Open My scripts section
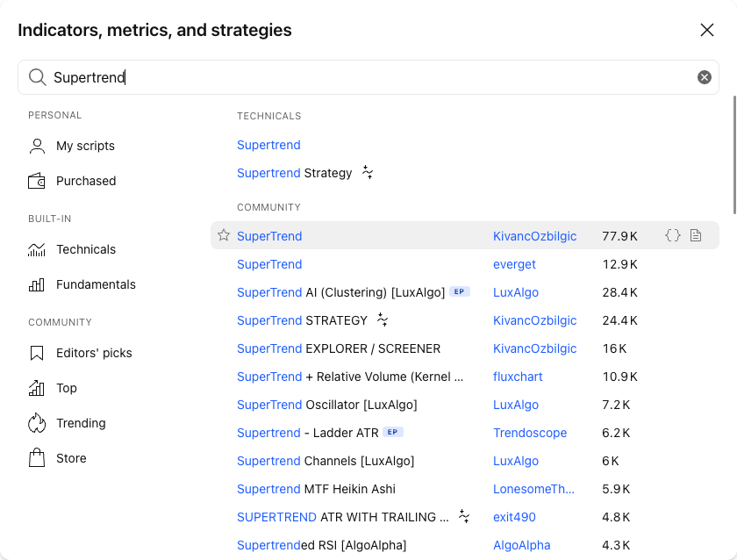The image size is (737, 560). pyautogui.click(x=71, y=146)
